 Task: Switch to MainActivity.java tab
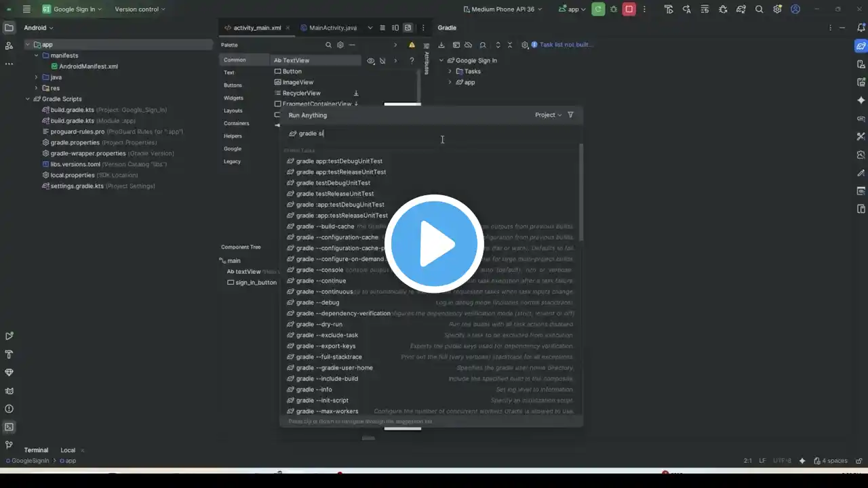(x=328, y=28)
